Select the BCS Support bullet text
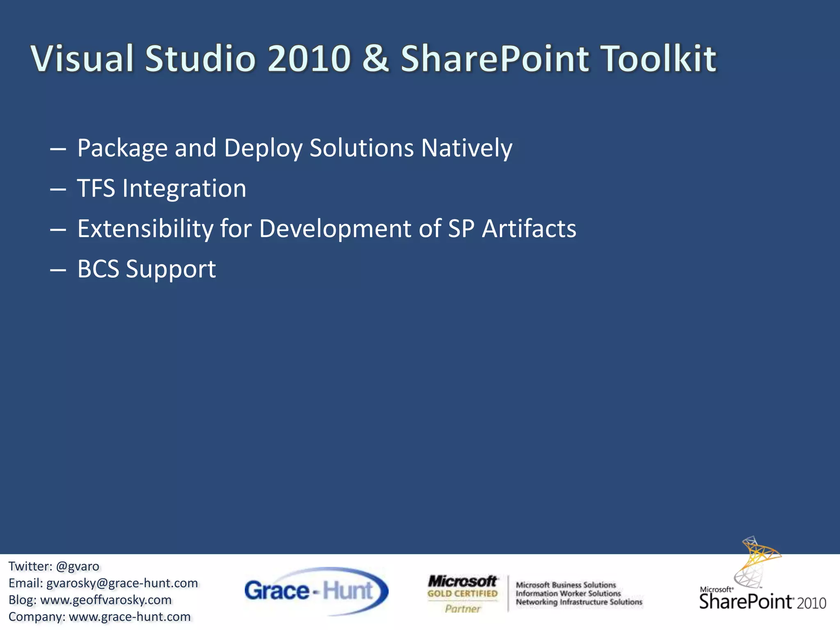 (x=146, y=269)
